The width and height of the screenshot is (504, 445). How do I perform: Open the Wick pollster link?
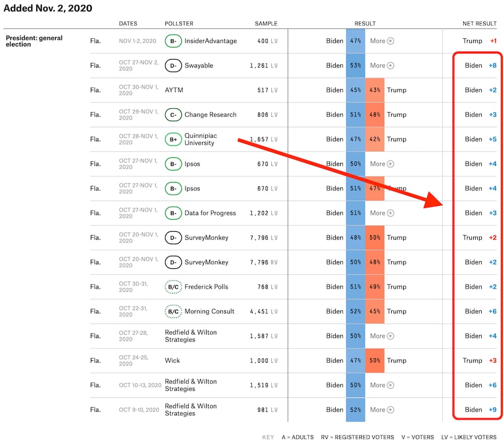click(x=172, y=361)
